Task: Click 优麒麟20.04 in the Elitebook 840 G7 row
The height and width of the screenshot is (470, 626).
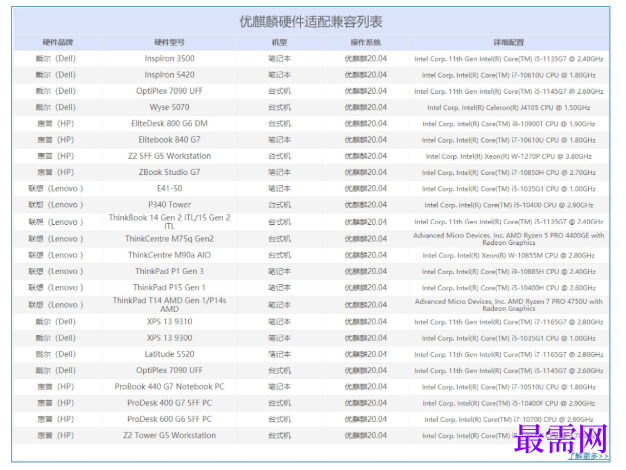Action: point(366,140)
